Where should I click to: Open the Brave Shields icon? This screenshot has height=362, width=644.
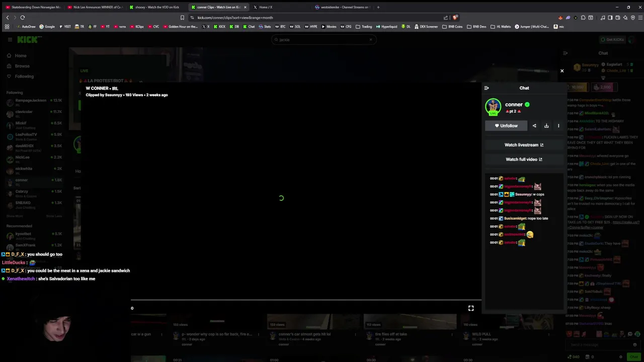[x=455, y=18]
